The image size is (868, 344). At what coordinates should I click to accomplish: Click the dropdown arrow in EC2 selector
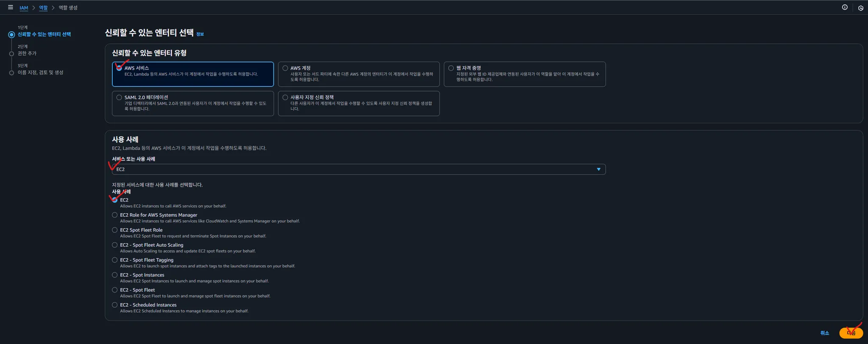pyautogui.click(x=598, y=169)
